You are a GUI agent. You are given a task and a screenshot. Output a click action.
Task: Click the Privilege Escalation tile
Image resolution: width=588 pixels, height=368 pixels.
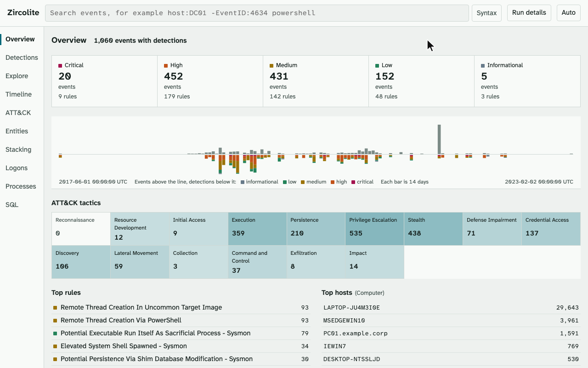tap(375, 229)
